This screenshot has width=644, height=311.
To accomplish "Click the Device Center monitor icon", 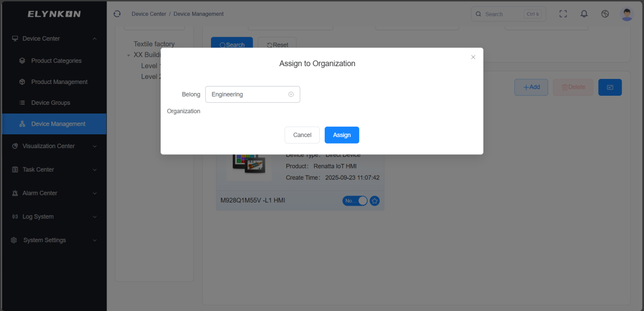I will click(x=15, y=39).
